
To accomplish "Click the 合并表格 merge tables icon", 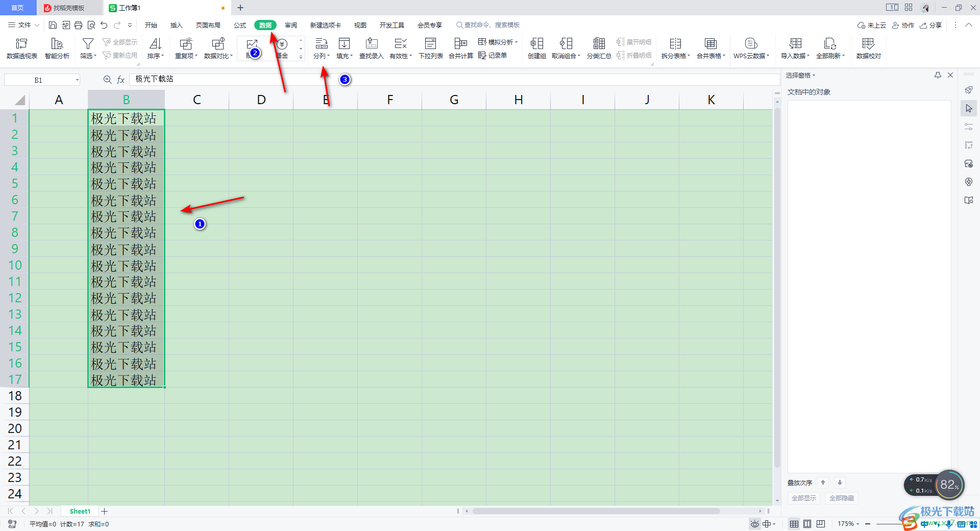I will tap(710, 44).
